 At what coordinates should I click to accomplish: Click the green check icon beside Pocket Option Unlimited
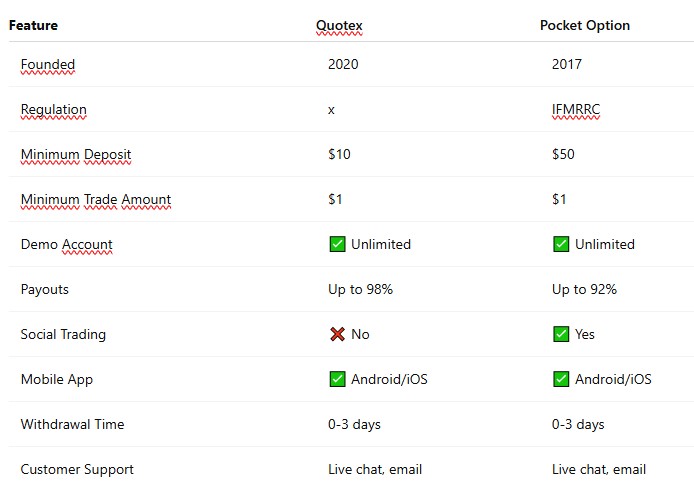[x=561, y=244]
